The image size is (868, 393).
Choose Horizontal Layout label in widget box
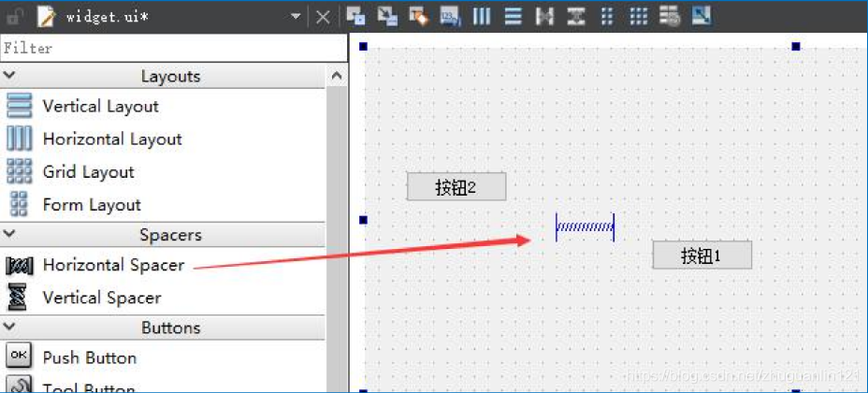(112, 138)
